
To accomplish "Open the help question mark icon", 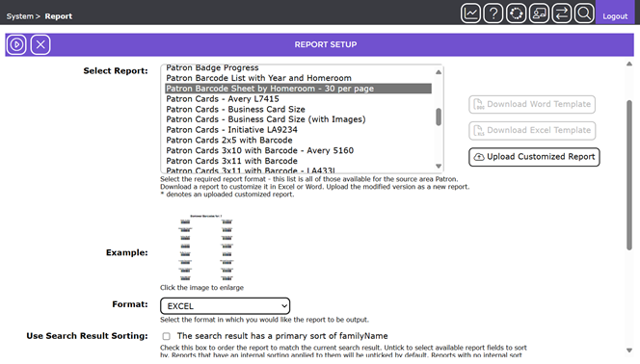I will point(493,13).
